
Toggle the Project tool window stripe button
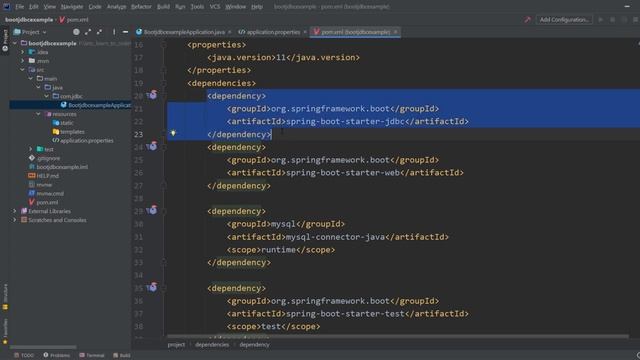click(5, 40)
